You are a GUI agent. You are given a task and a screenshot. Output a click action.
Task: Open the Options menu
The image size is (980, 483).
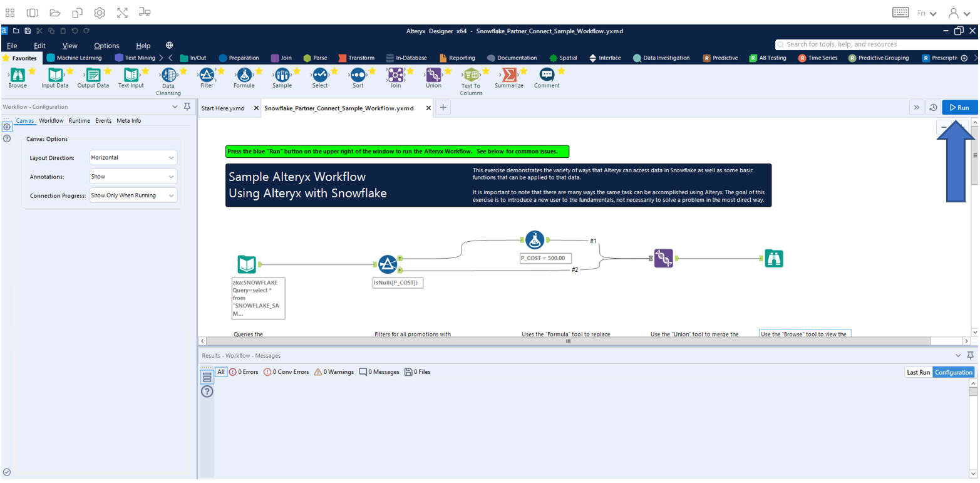point(106,45)
